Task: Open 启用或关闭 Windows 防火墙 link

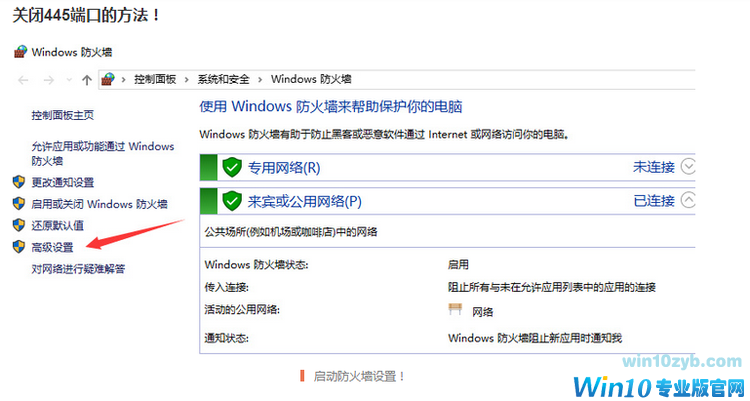Action: click(x=99, y=204)
